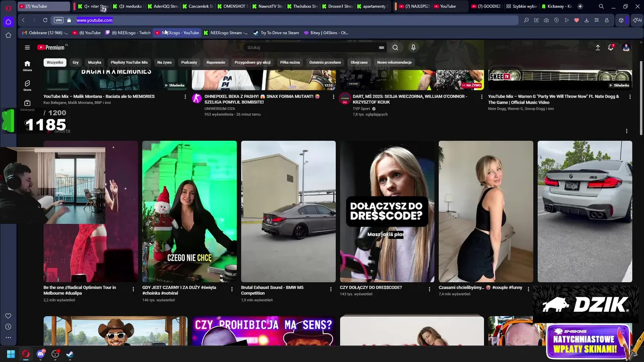Select the Wszystko filter chip

[x=54, y=62]
